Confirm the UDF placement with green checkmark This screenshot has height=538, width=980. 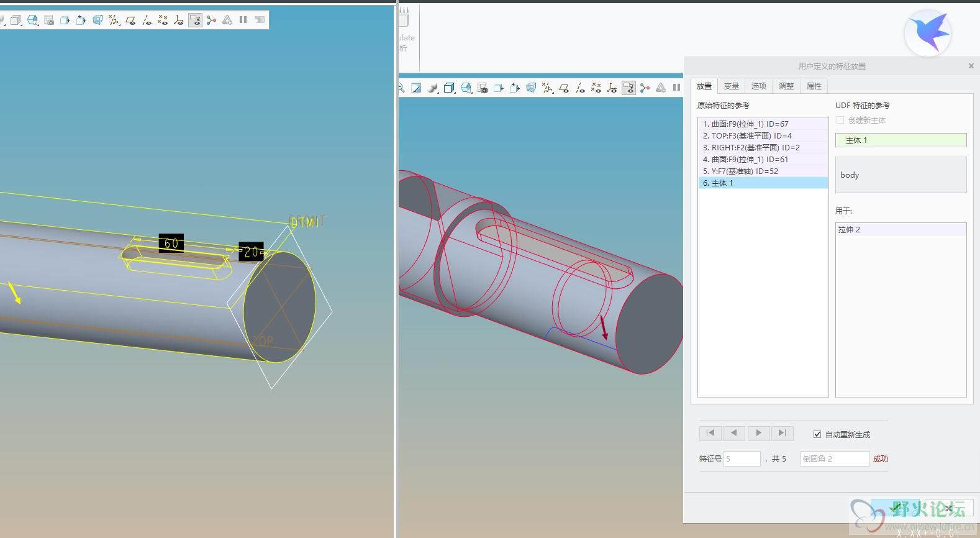point(896,508)
